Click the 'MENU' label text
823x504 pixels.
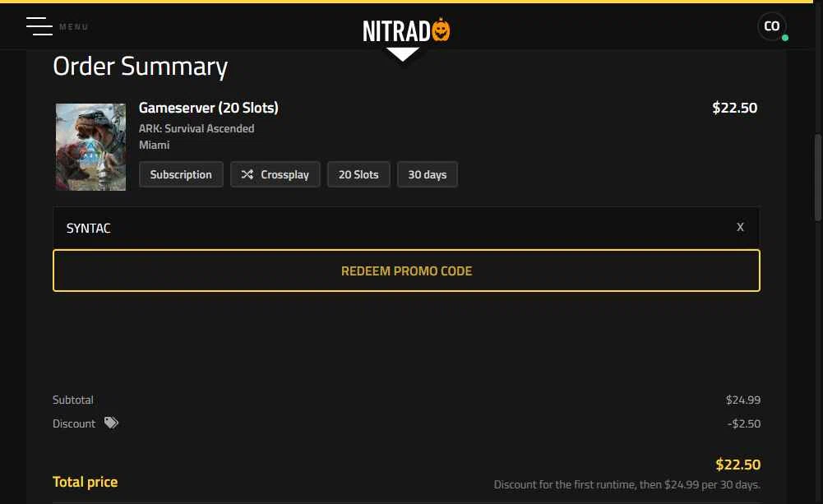(73, 27)
